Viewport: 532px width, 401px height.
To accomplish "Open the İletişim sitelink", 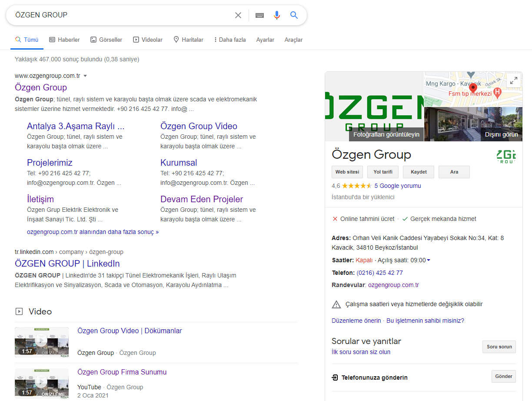I will pyautogui.click(x=40, y=199).
